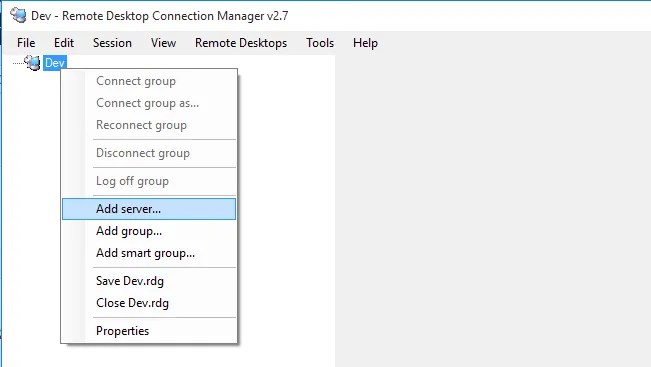Open the Help menu
651x367 pixels.
pyautogui.click(x=365, y=43)
